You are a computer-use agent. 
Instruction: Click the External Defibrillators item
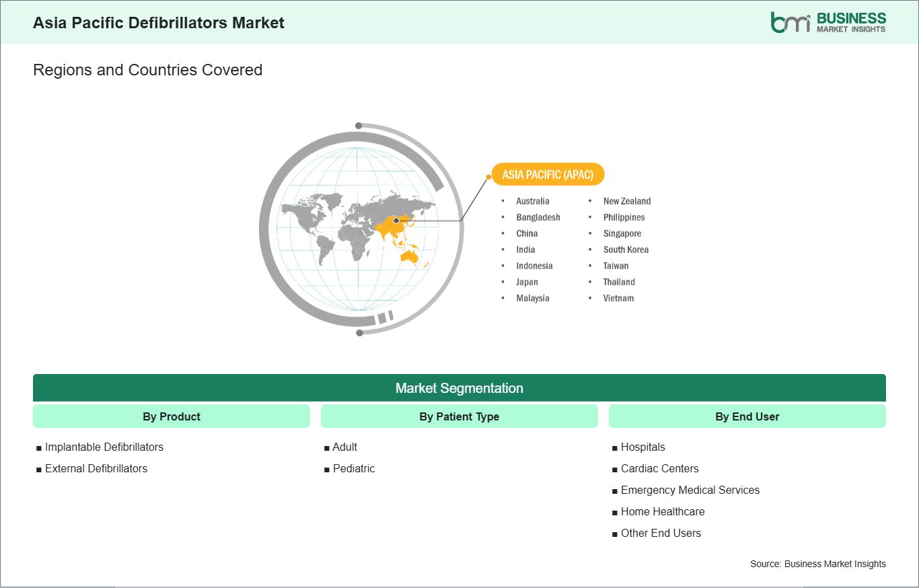click(x=96, y=468)
